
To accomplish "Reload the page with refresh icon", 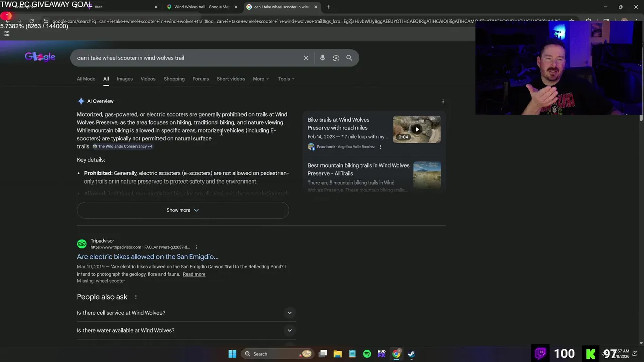I will coord(31,21).
